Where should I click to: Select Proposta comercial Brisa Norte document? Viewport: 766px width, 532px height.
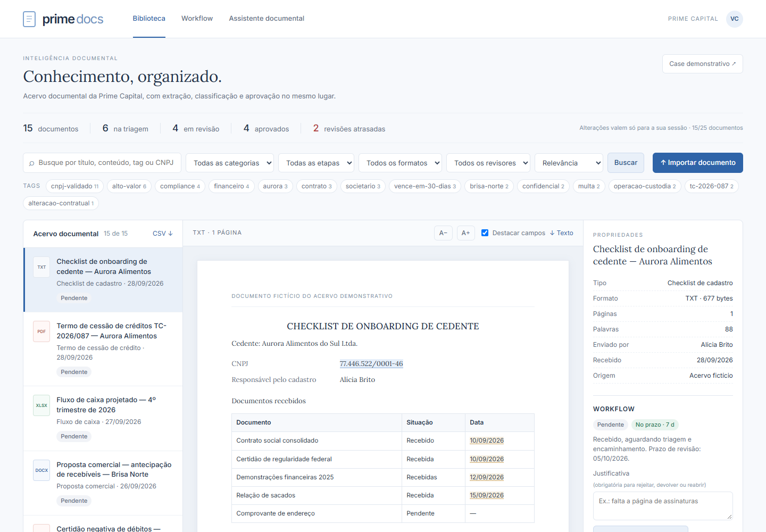(103, 483)
